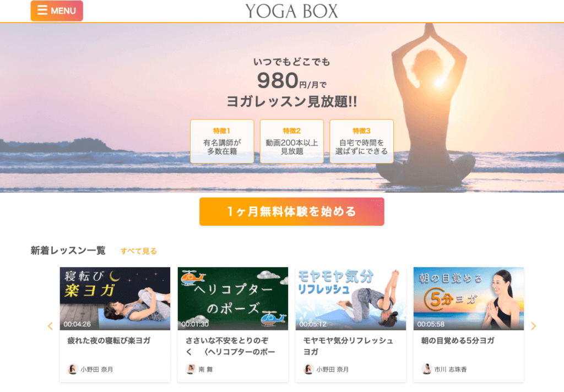Click 小野田 奈月 avatar under first lesson
The image size is (564, 392).
tap(73, 369)
